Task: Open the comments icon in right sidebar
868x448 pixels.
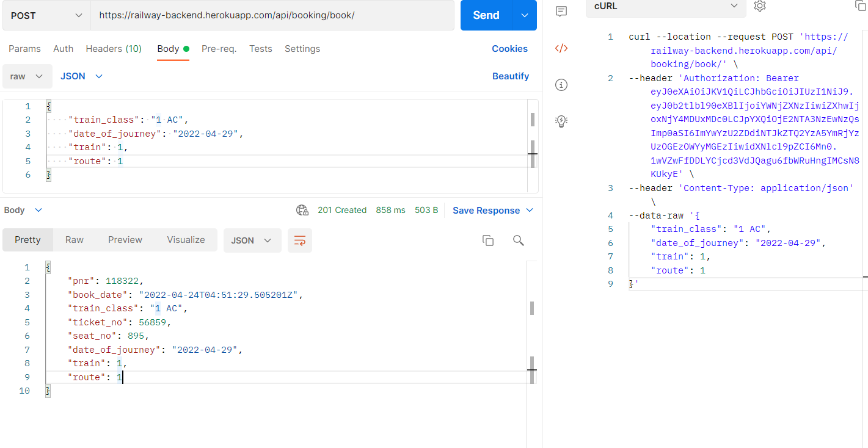Action: pyautogui.click(x=561, y=11)
